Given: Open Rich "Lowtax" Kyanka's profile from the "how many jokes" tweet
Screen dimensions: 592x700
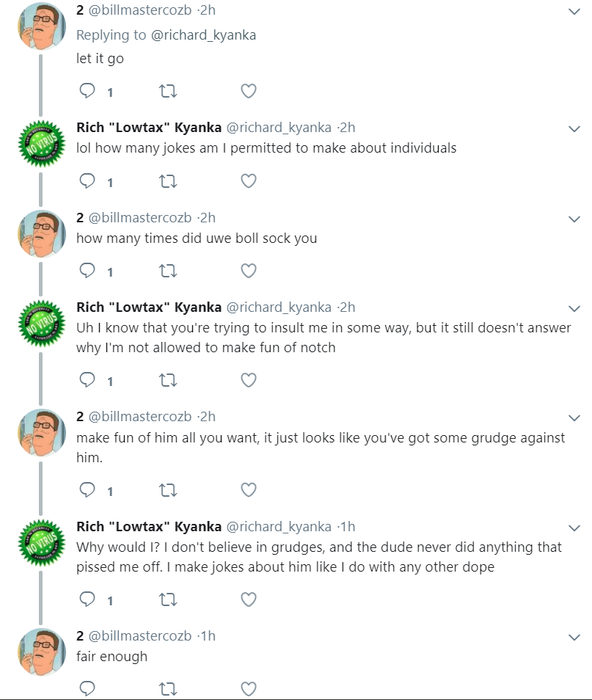Looking at the screenshot, I should [x=149, y=128].
